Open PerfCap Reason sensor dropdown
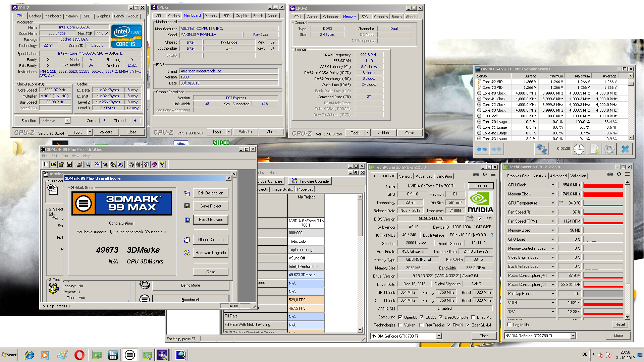Image resolution: width=644 pixels, height=362 pixels. (553, 294)
